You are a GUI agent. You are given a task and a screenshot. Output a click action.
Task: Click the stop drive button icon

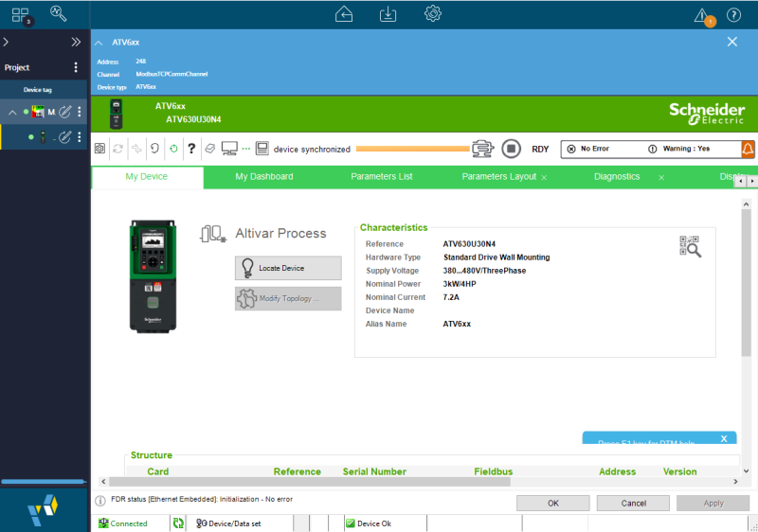pyautogui.click(x=511, y=149)
